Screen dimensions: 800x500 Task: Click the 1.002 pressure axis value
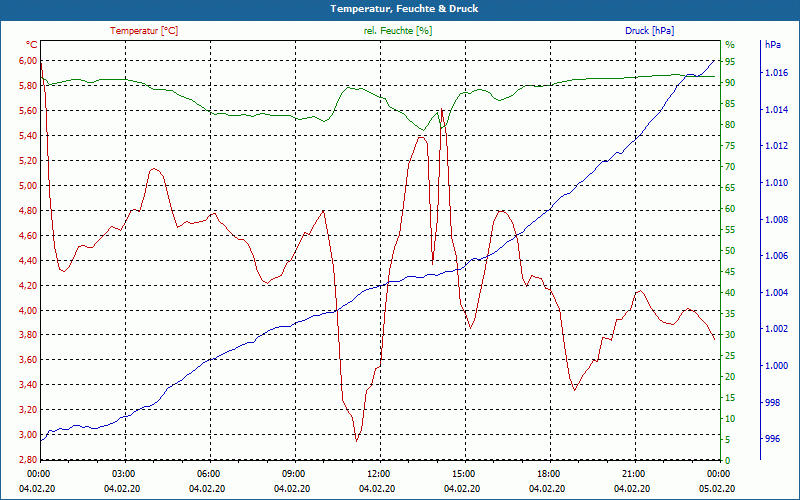pos(776,329)
